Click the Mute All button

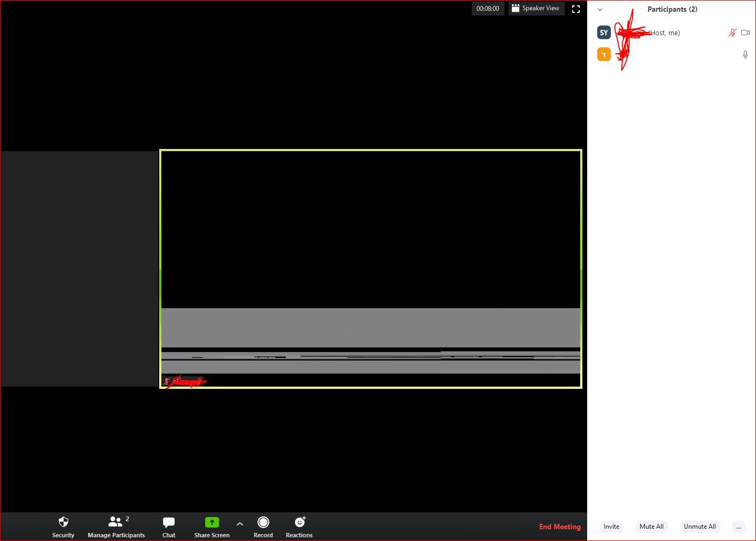click(651, 527)
